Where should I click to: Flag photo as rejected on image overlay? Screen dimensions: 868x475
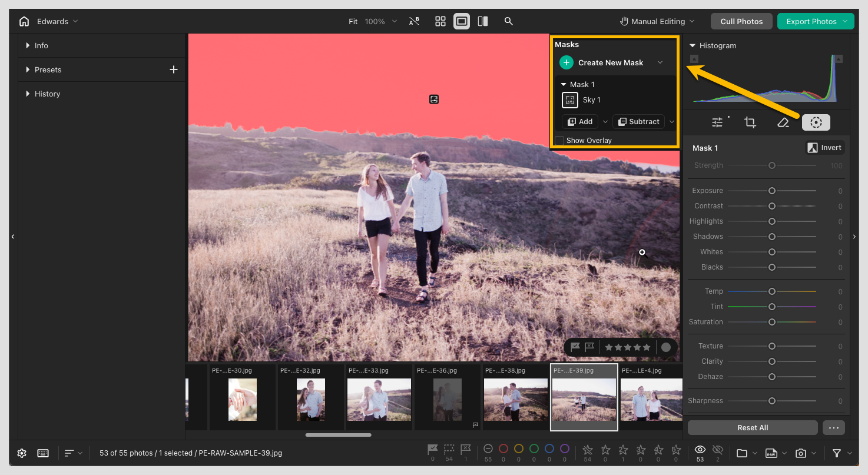point(589,347)
